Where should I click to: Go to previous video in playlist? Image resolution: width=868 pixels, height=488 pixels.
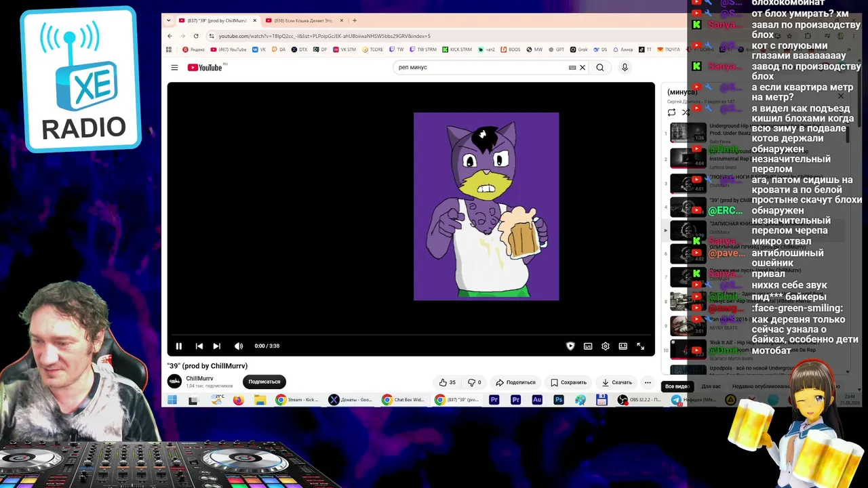click(x=199, y=346)
